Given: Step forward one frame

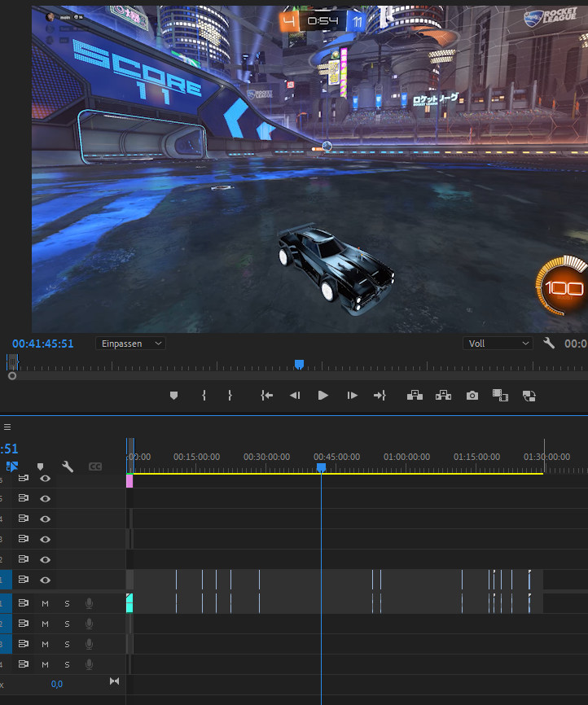Looking at the screenshot, I should [353, 396].
